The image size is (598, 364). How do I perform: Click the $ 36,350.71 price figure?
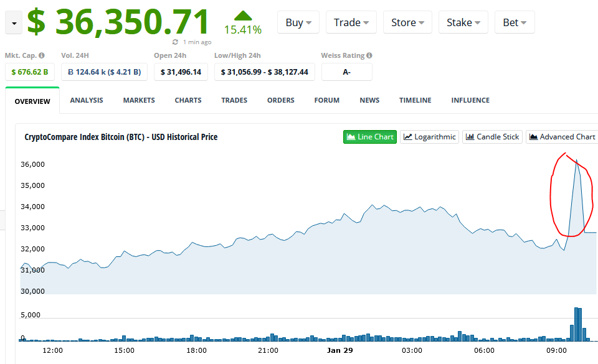[x=118, y=22]
